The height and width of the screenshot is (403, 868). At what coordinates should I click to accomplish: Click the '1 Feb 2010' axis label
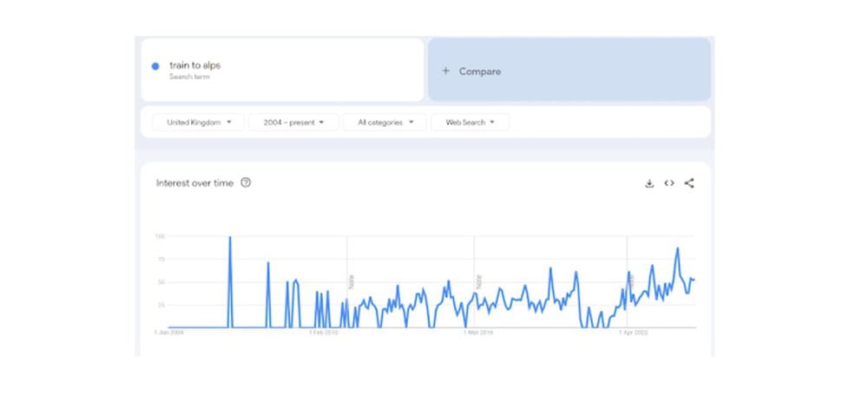(323, 333)
